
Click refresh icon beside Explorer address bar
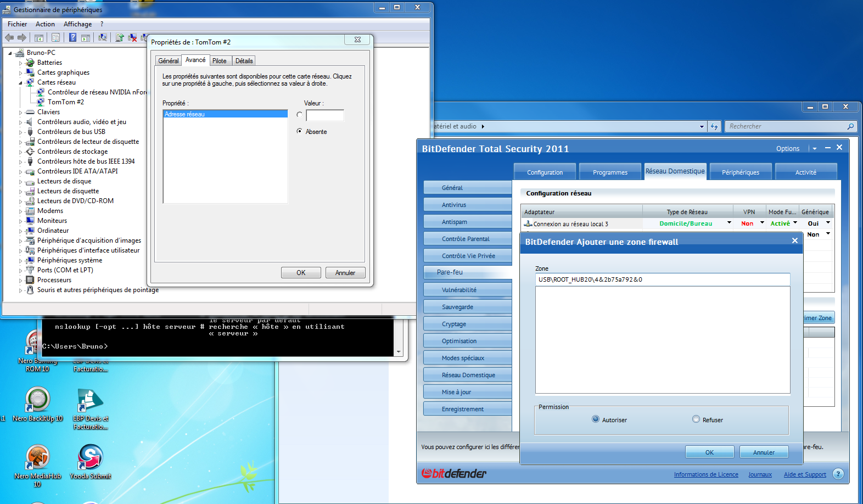(x=714, y=126)
